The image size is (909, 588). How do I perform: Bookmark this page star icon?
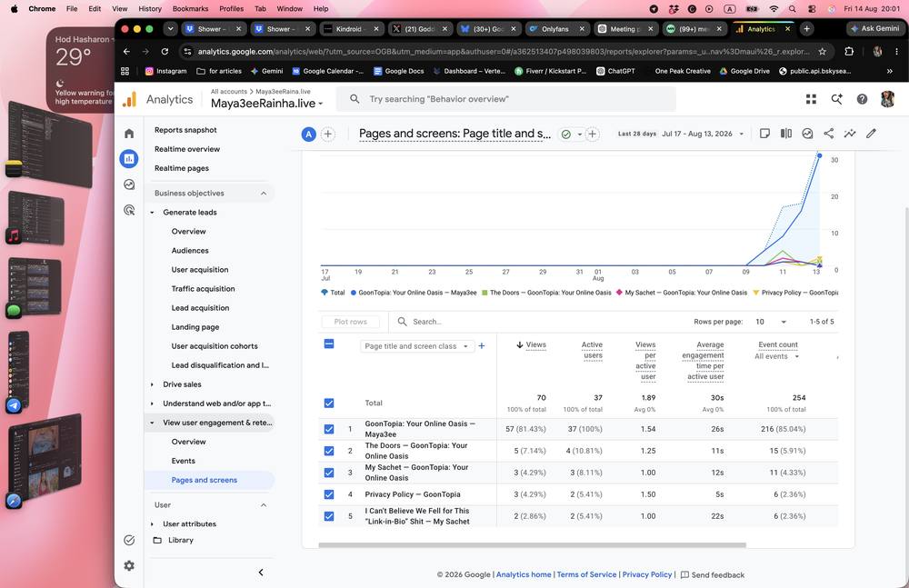822,52
